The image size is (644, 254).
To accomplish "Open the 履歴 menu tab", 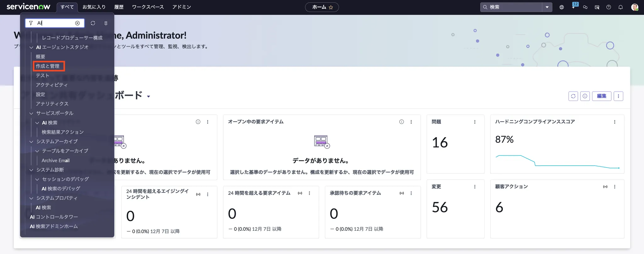I will coord(119,7).
